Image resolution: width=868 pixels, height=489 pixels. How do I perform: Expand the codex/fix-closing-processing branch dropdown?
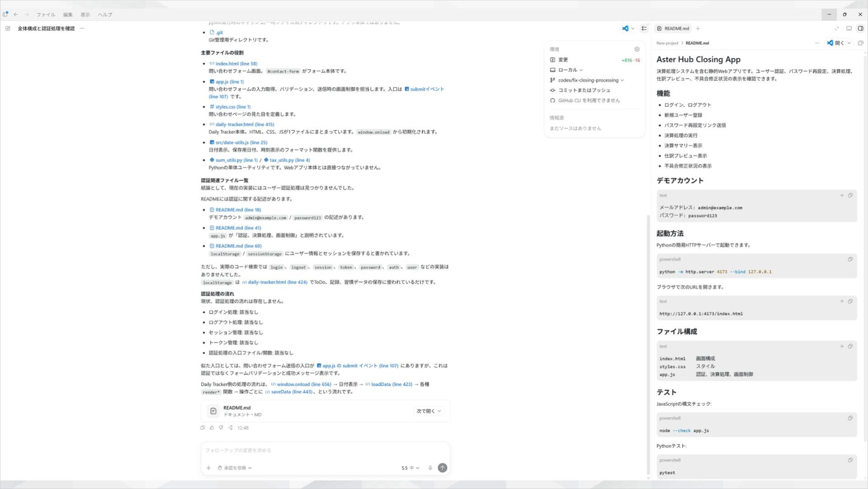tap(587, 80)
